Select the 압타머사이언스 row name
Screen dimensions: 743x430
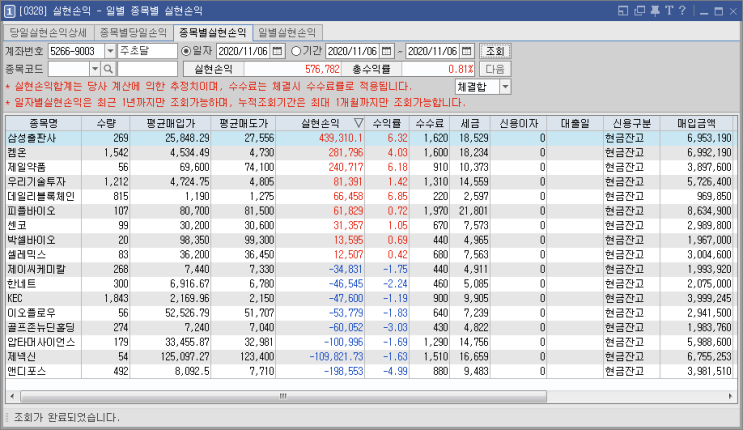(41, 342)
